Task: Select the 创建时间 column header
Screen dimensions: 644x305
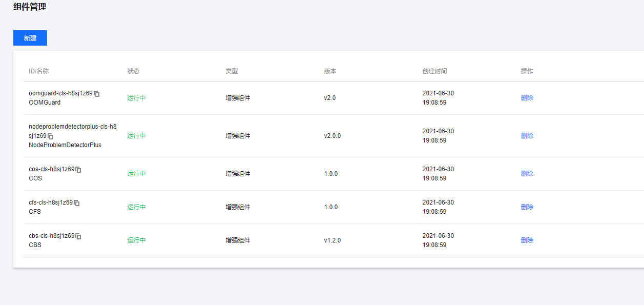Action: 434,71
